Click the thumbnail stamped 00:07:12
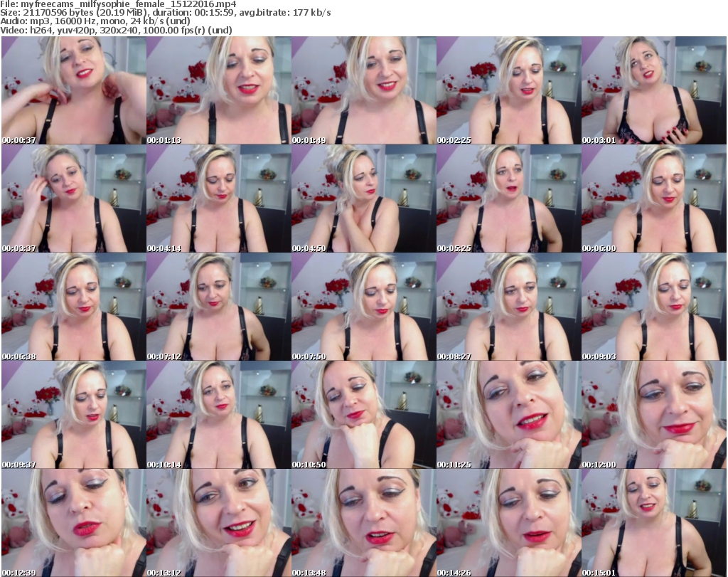The width and height of the screenshot is (728, 577). pos(219,307)
